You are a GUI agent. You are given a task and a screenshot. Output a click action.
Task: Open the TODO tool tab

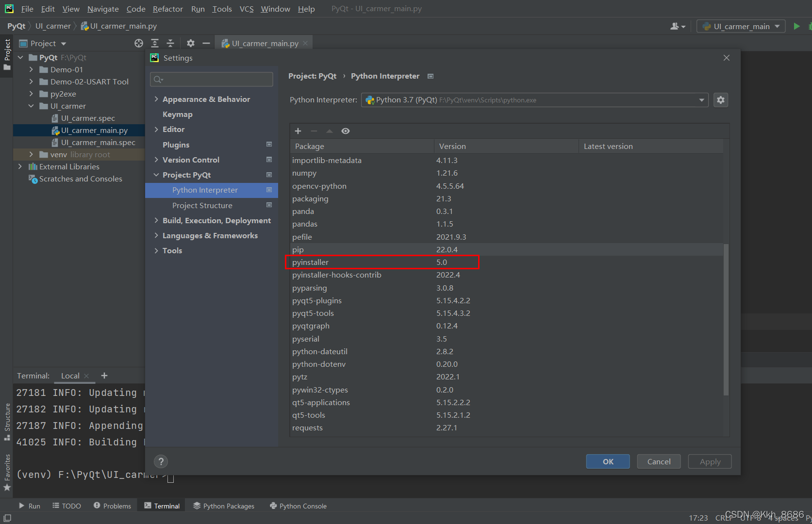[x=67, y=506]
